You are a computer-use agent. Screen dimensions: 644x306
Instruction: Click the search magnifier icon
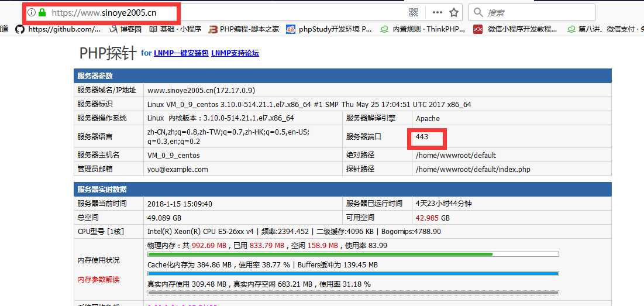(478, 12)
